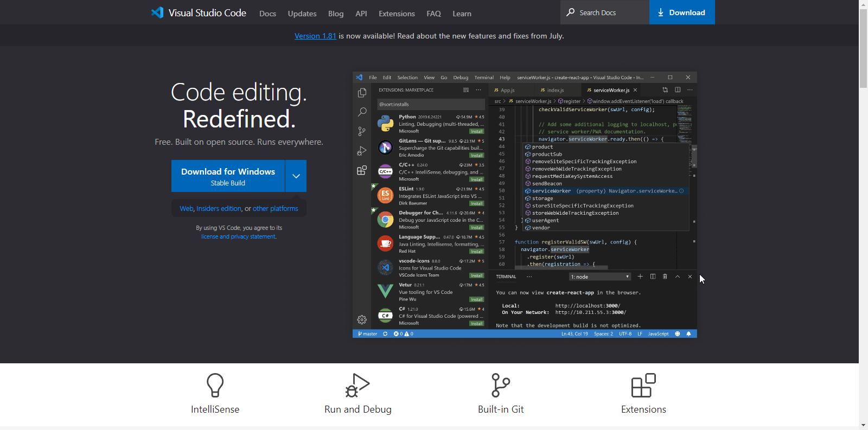Click the Built-in Git branch icon
Screen dimensions: 868x430
(x=501, y=385)
